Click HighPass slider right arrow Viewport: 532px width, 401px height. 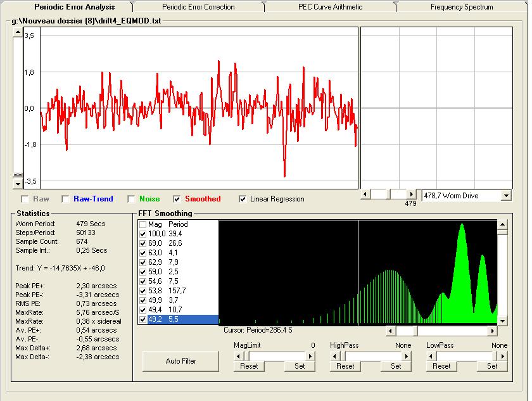pyautogui.click(x=407, y=356)
